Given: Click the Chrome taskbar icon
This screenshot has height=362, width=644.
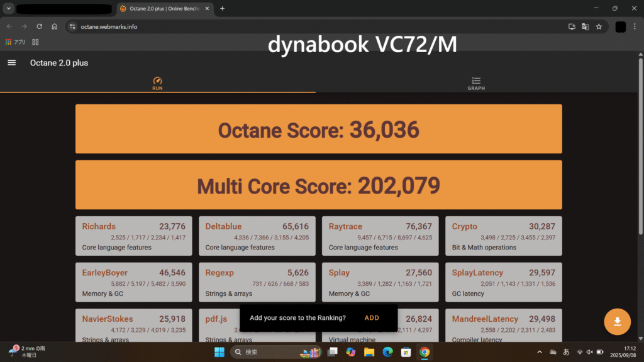Looking at the screenshot, I should (425, 352).
